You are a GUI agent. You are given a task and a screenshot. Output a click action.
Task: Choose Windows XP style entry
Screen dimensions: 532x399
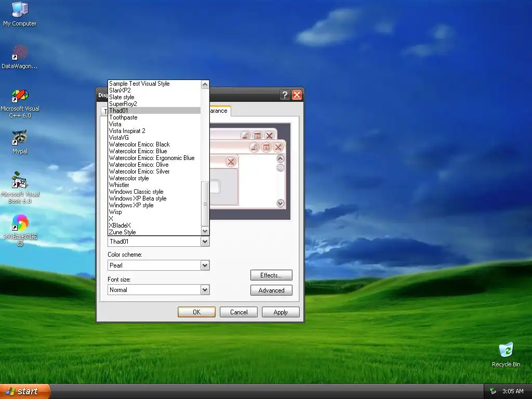click(x=154, y=205)
